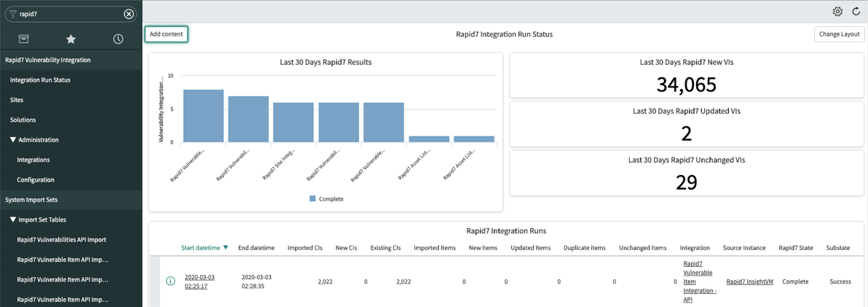The height and width of the screenshot is (307, 868).
Task: Click Imported Items column header
Action: coord(435,248)
